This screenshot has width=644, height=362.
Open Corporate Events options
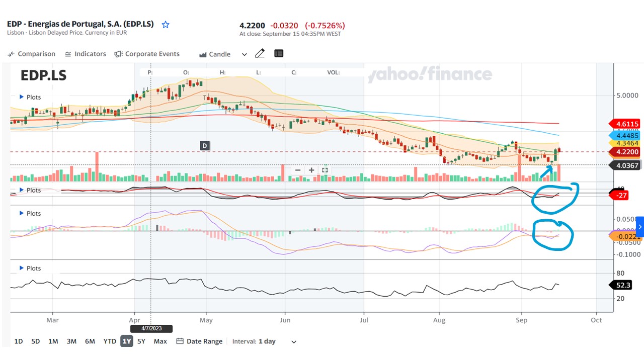[x=147, y=54]
